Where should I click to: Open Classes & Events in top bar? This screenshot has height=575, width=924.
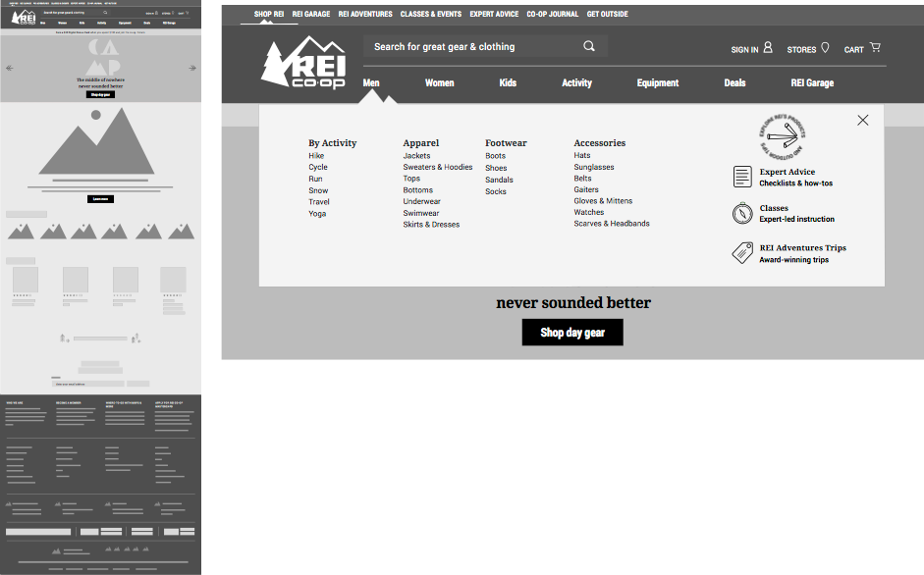(431, 14)
